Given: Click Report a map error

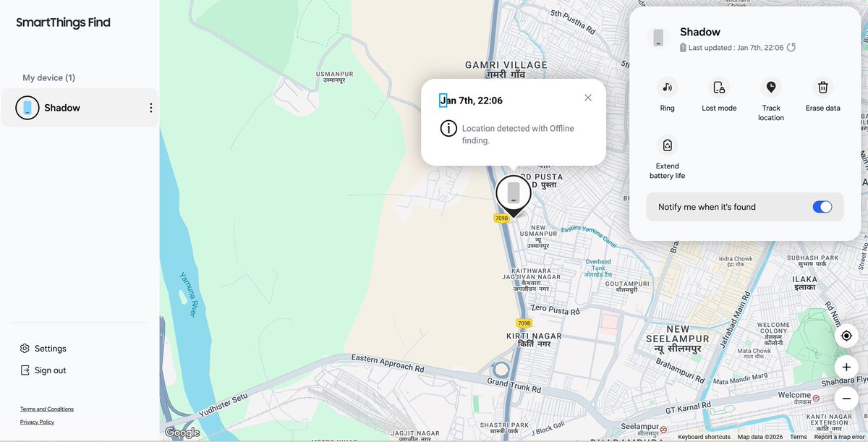Looking at the screenshot, I should (840, 437).
